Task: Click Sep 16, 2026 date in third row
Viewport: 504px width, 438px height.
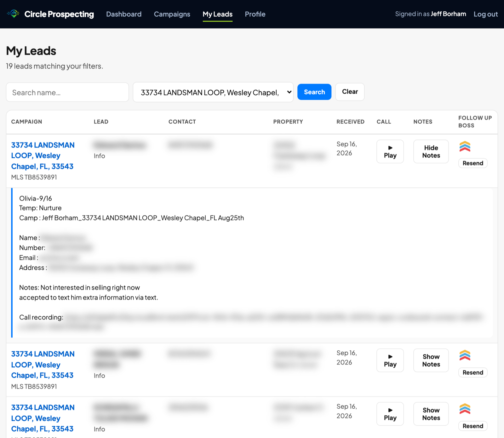Action: tap(346, 411)
